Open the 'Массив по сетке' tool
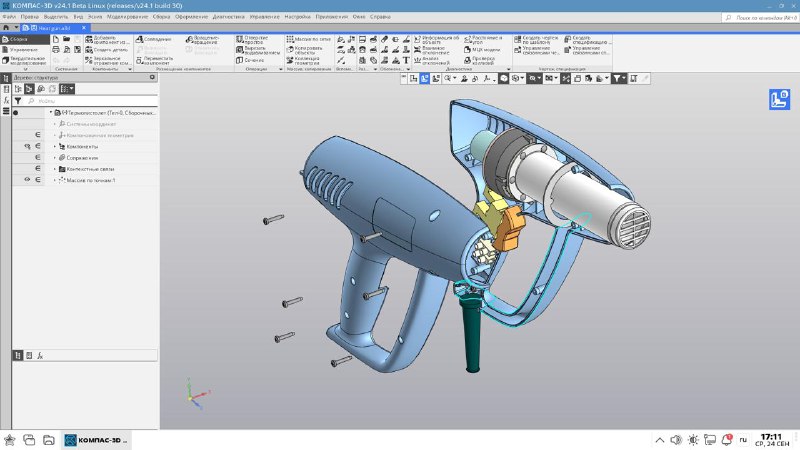800x450 pixels. click(x=290, y=39)
